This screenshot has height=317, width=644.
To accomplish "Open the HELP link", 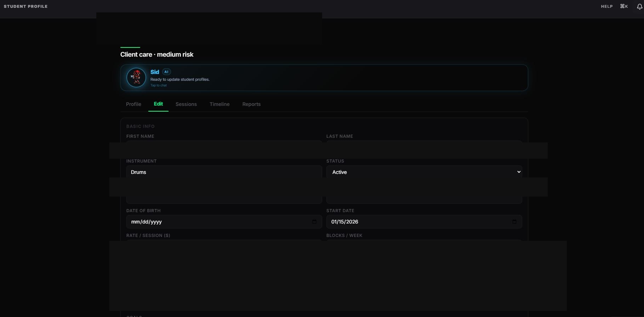I will 606,6.
